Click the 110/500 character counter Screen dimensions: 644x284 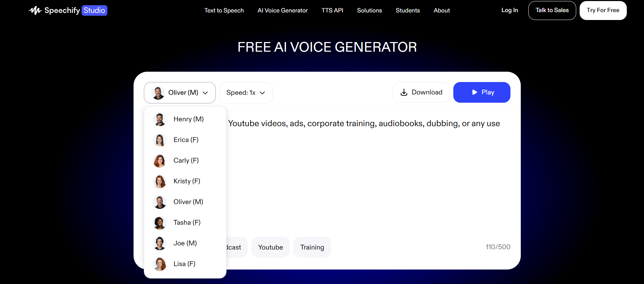(498, 247)
